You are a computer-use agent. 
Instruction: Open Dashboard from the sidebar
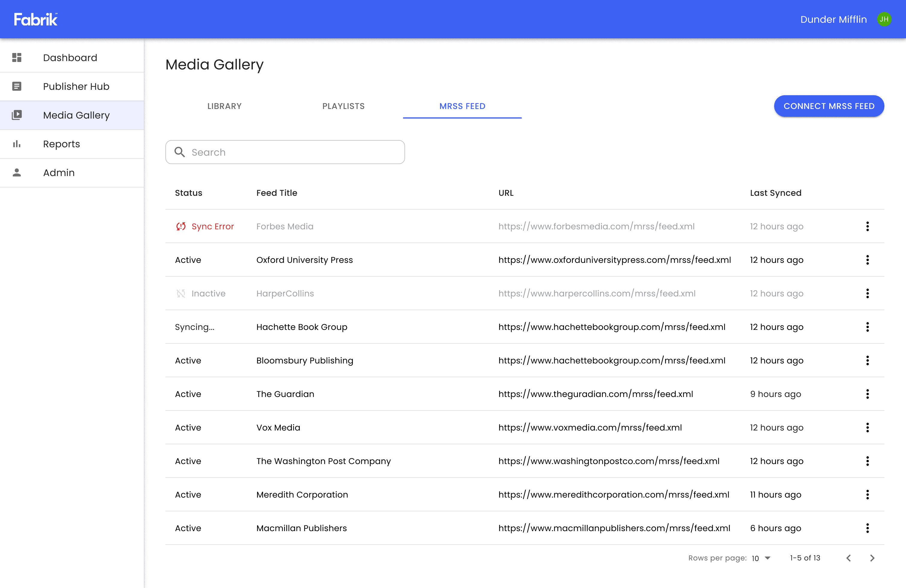click(x=72, y=57)
